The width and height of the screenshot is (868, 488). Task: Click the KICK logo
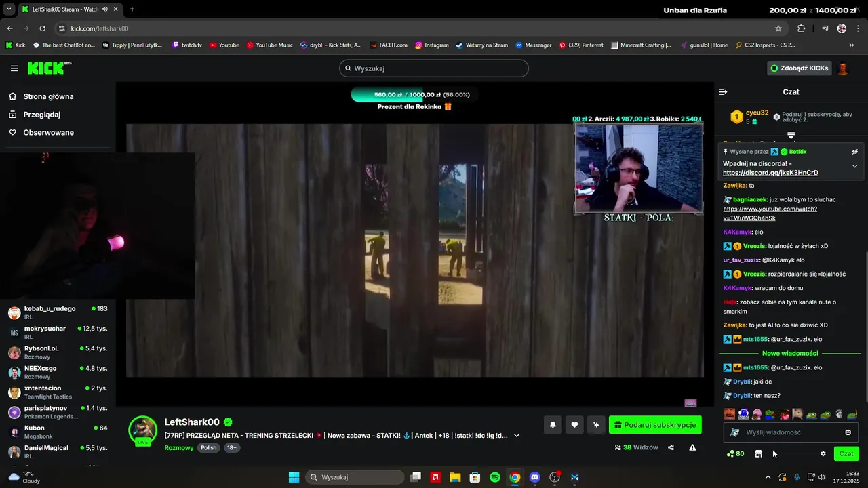point(50,68)
